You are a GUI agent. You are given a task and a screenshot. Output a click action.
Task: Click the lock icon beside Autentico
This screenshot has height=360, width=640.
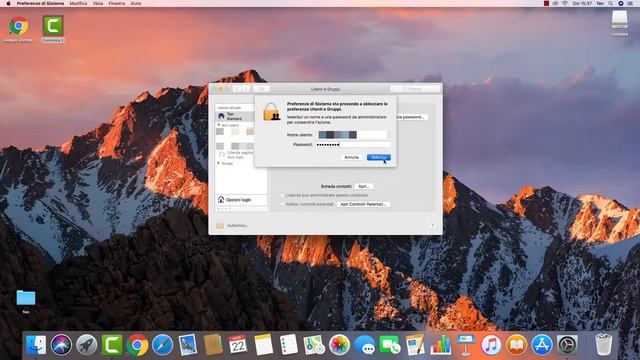point(220,226)
